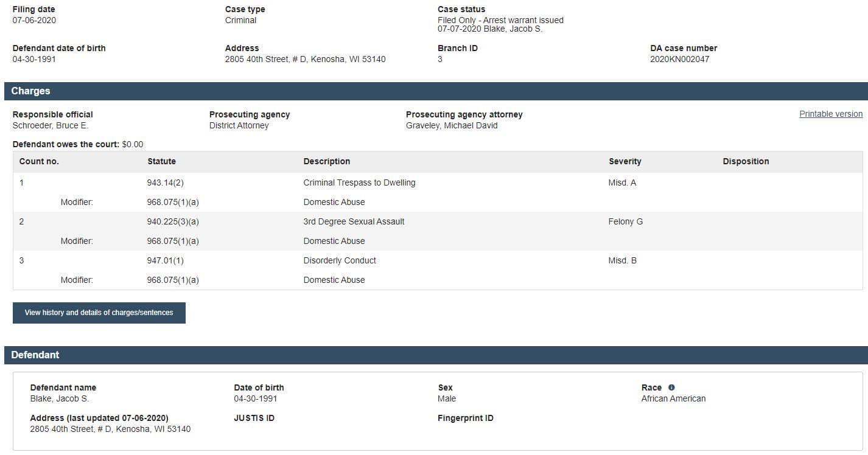Click the Severity column header
The image size is (868, 455).
click(x=625, y=161)
